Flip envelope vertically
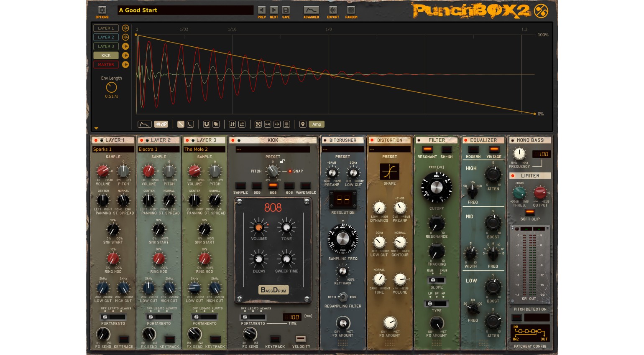Screen dimensions: 644x355 (x=233, y=124)
